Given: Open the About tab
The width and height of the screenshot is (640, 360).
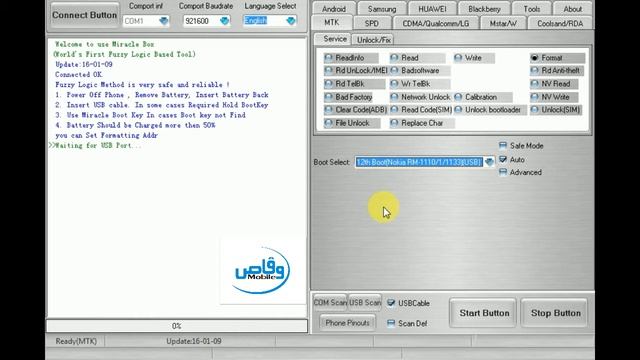Looking at the screenshot, I should (x=573, y=9).
